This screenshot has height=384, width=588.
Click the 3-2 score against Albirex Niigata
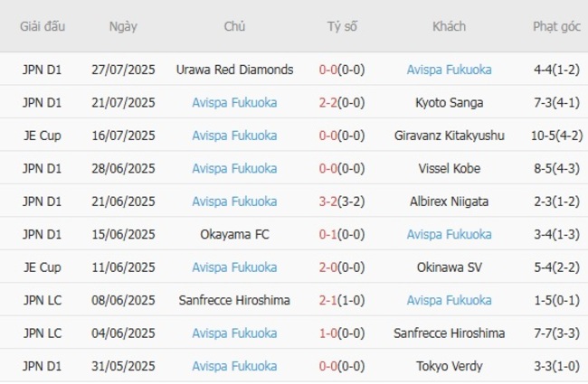tap(327, 201)
